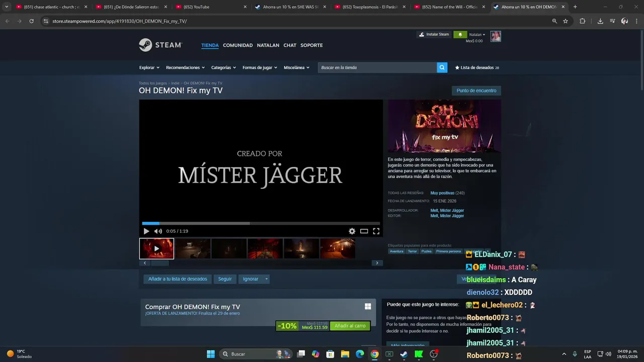Viewport: 644px width, 362px height.
Task: Open browser extensions puzzle icon
Action: pyautogui.click(x=583, y=21)
